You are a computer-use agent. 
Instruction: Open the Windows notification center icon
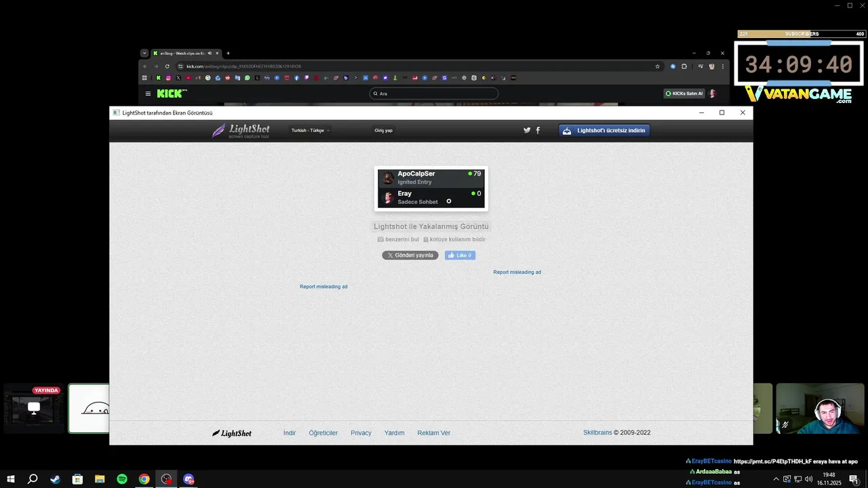pyautogui.click(x=854, y=479)
